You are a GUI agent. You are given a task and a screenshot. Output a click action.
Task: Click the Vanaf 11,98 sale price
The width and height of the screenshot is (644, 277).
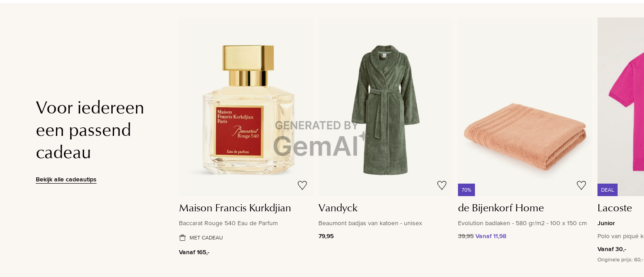click(491, 236)
